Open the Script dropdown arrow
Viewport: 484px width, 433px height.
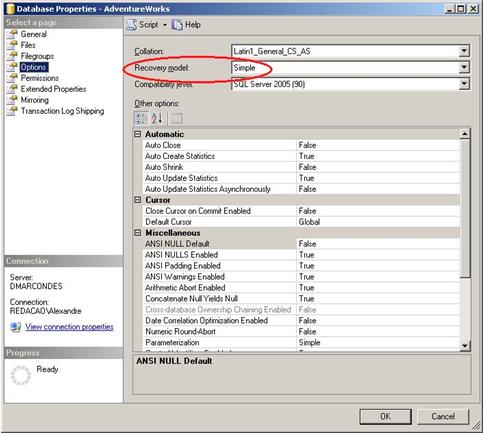pyautogui.click(x=165, y=25)
